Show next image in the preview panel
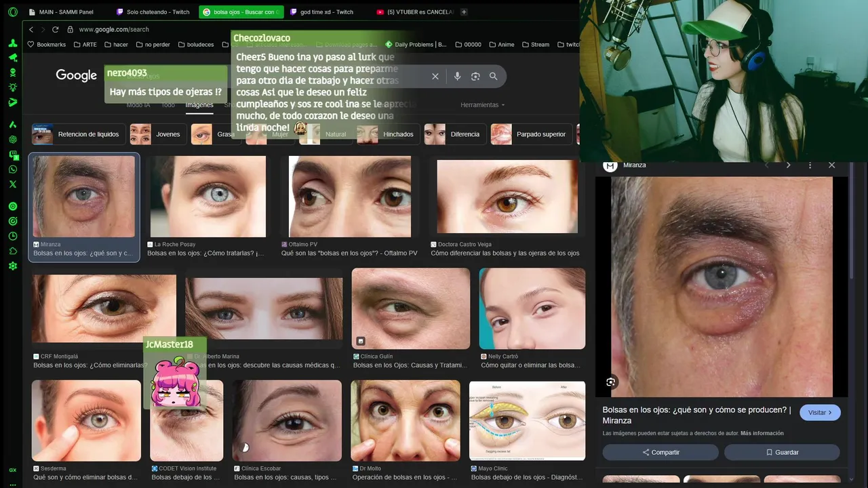Image resolution: width=868 pixels, height=488 pixels. pos(788,165)
